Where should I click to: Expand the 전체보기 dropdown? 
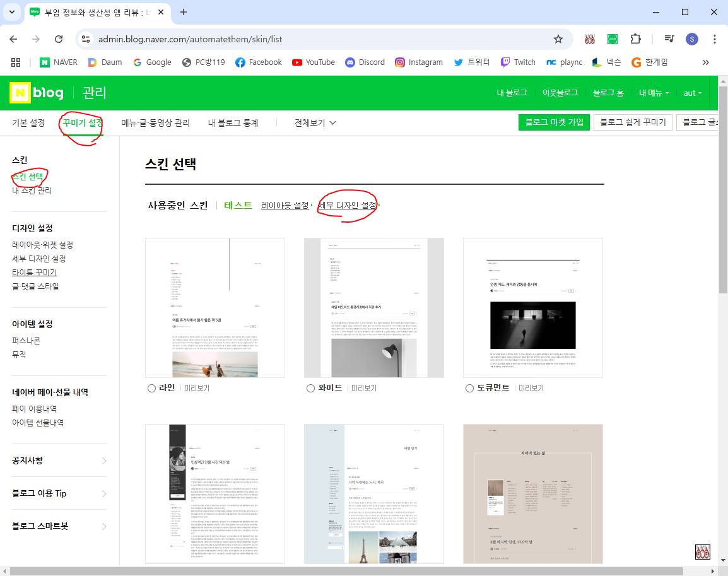click(x=315, y=123)
